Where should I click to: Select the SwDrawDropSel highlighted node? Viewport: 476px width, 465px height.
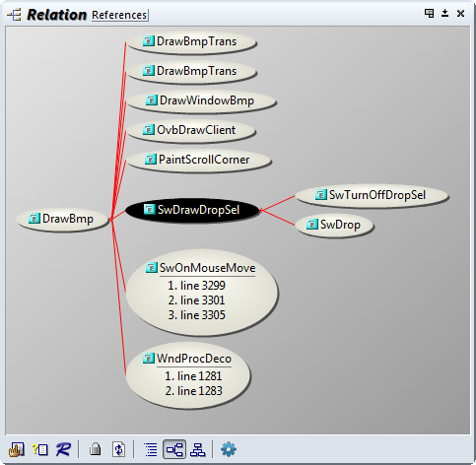pyautogui.click(x=192, y=210)
